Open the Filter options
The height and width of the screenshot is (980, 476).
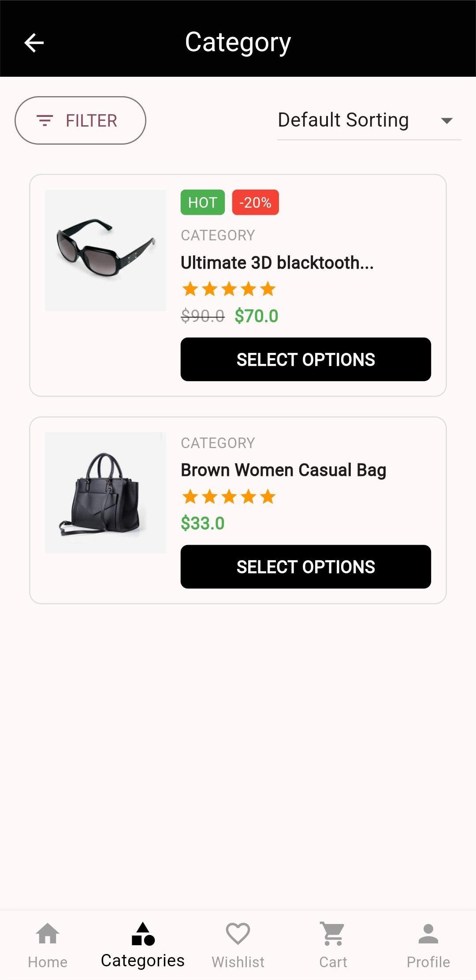tap(80, 120)
